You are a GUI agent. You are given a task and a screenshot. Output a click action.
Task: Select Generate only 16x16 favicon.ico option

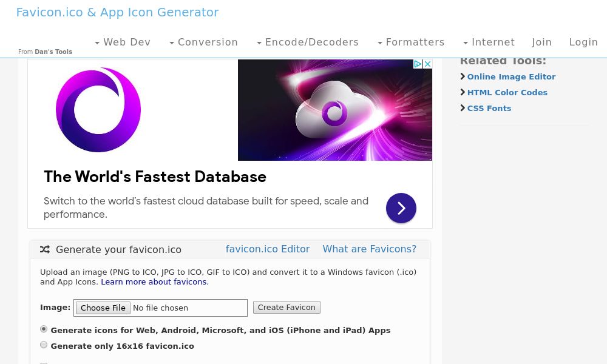44,345
